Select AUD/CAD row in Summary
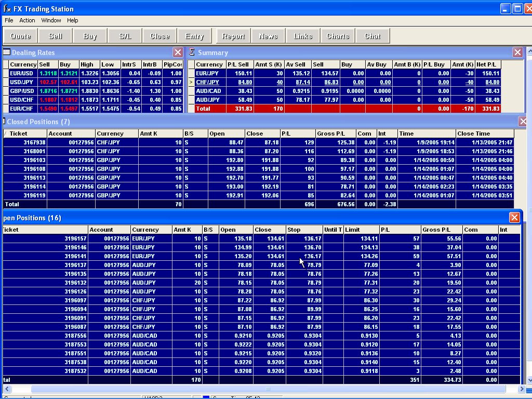 pos(344,91)
